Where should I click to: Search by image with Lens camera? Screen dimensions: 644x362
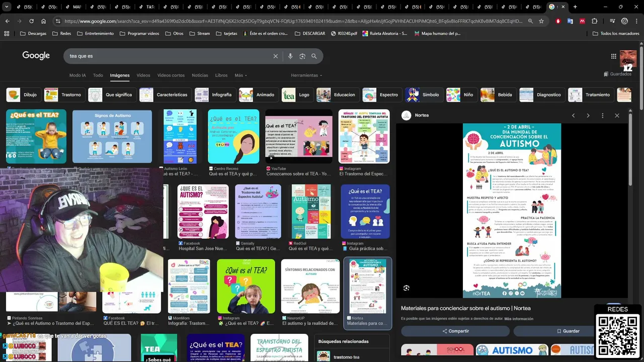[302, 56]
